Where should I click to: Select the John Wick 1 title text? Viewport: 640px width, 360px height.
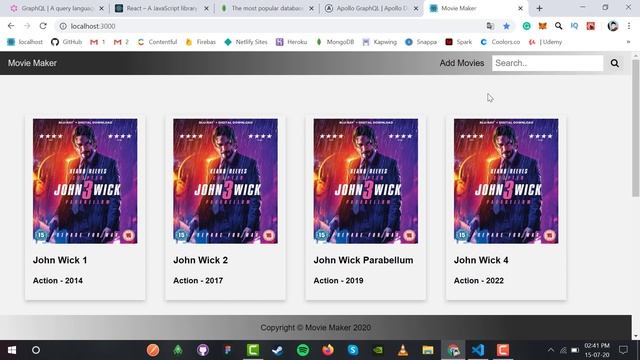pos(60,260)
